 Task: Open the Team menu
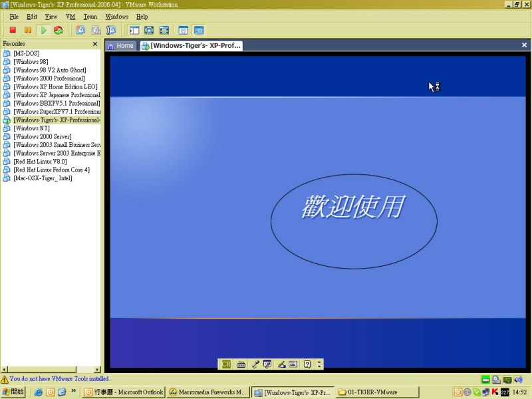(x=90, y=17)
